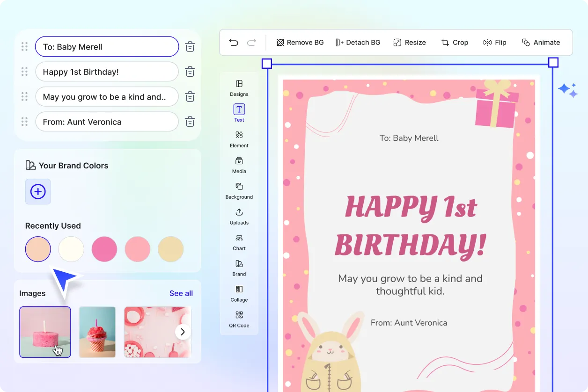Remove the image background with Remove BG
The width and height of the screenshot is (588, 392).
[x=300, y=42]
